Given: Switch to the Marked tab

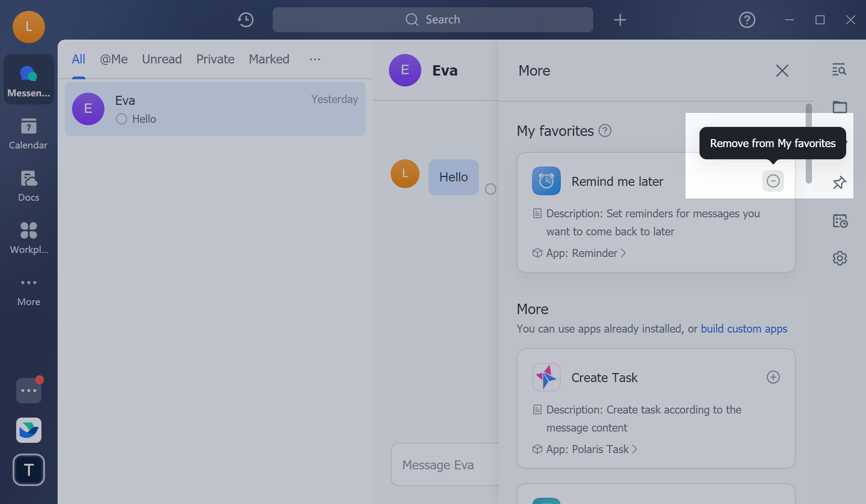Looking at the screenshot, I should (x=269, y=59).
